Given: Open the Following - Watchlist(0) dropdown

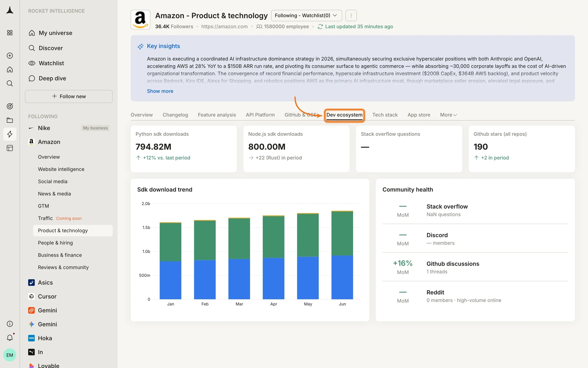Looking at the screenshot, I should 306,16.
